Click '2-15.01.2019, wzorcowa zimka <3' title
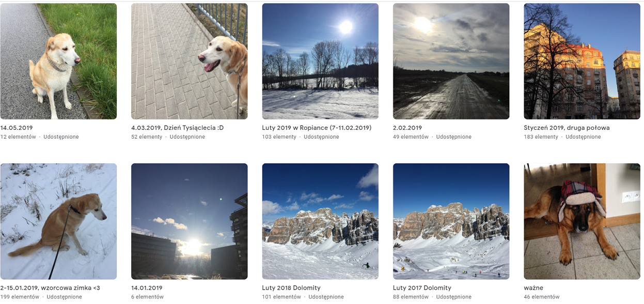The image size is (644, 304). tap(50, 288)
